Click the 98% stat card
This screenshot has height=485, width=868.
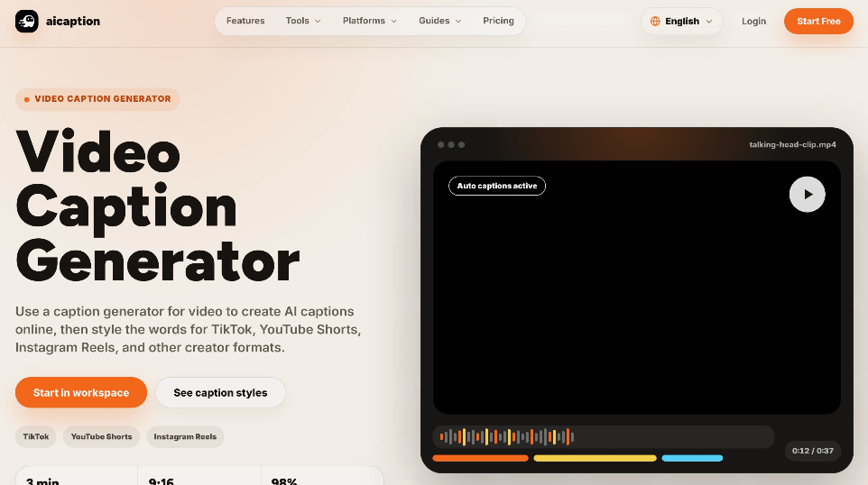(322, 476)
